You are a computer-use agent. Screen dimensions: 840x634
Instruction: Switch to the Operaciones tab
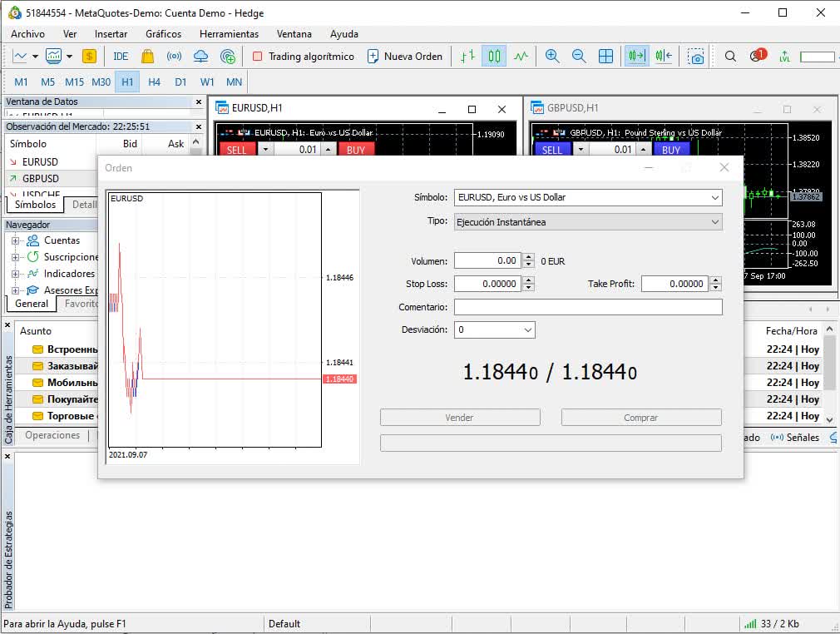(x=52, y=435)
